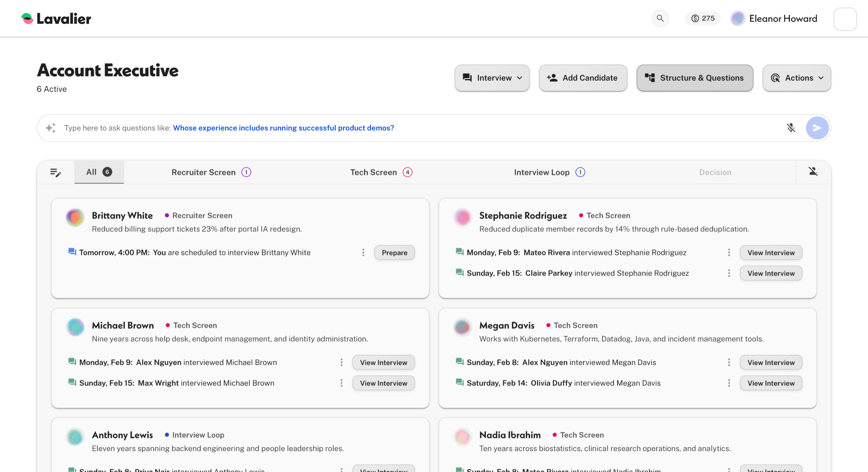868x472 pixels.
Task: Open the credits balance showing 275
Action: [x=703, y=18]
